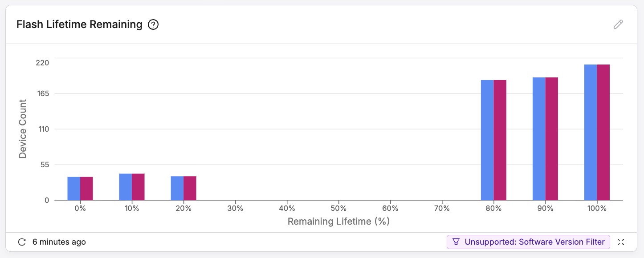The image size is (644, 258).
Task: Click the blue bar at 10%
Action: (x=126, y=187)
